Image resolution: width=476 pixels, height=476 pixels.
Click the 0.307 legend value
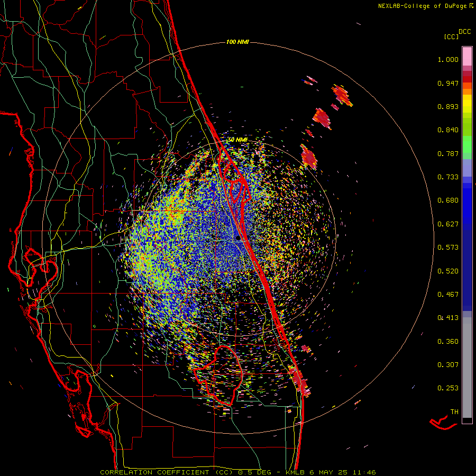click(448, 365)
